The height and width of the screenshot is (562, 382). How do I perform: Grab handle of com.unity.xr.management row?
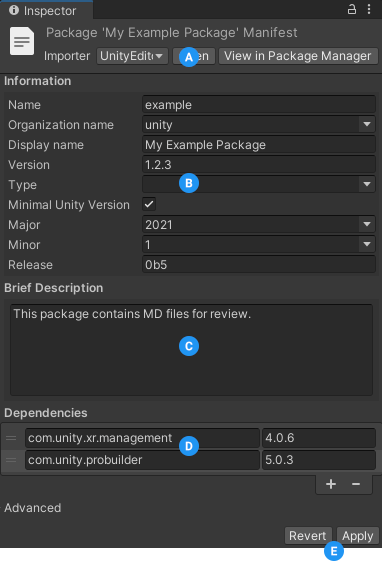pyautogui.click(x=11, y=438)
